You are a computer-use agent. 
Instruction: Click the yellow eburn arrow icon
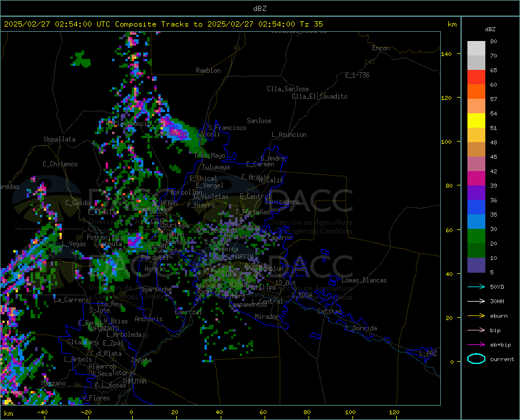pyautogui.click(x=476, y=315)
